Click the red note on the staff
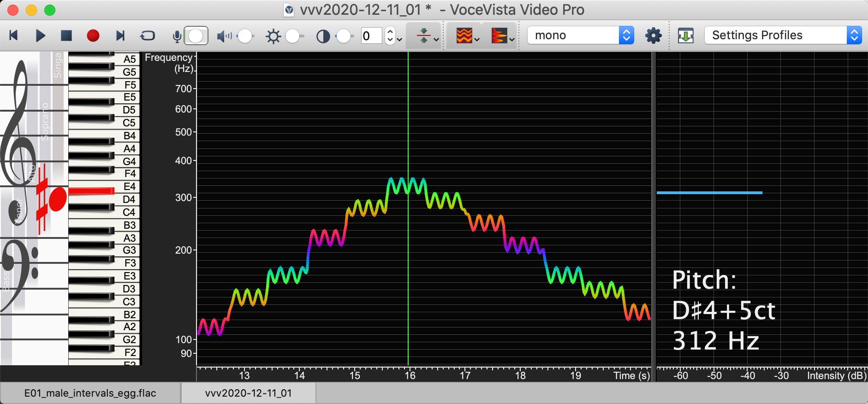 tap(58, 199)
